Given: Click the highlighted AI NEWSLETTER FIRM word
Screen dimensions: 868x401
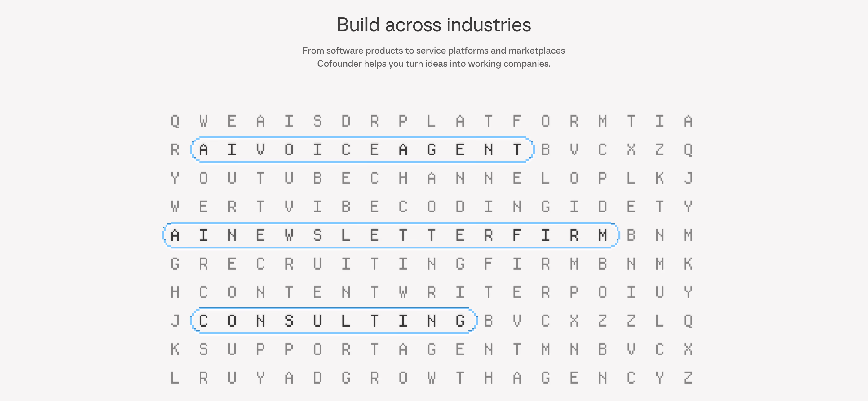Looking at the screenshot, I should [391, 235].
